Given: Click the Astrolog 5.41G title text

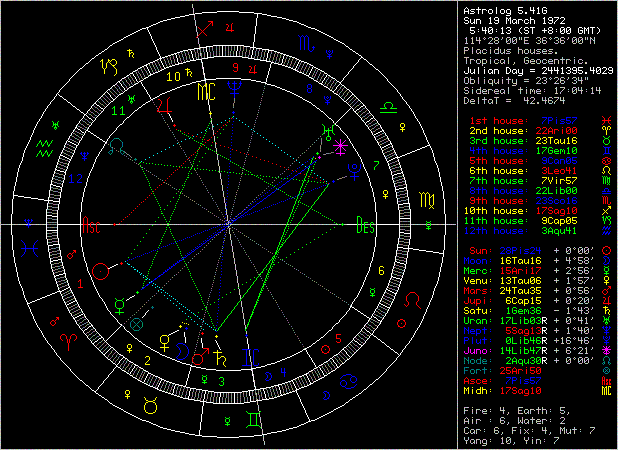Looking at the screenshot, I should click(x=505, y=11).
